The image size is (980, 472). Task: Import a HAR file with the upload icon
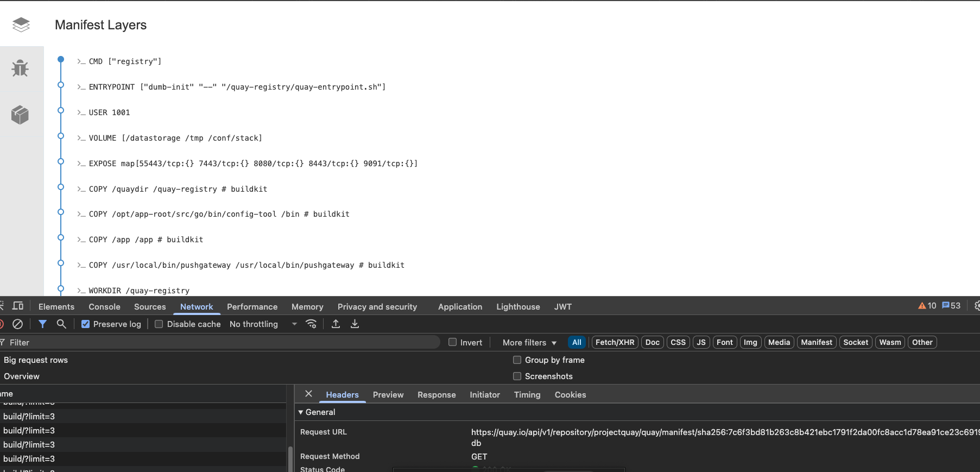[336, 324]
